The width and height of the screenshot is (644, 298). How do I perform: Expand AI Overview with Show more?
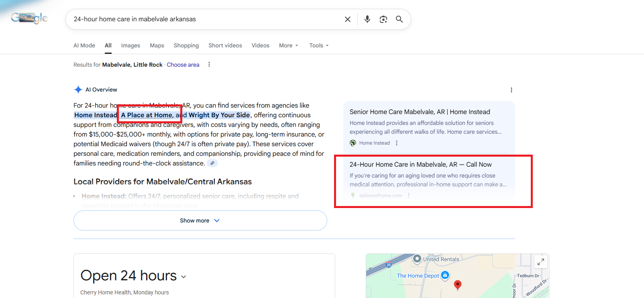200,220
